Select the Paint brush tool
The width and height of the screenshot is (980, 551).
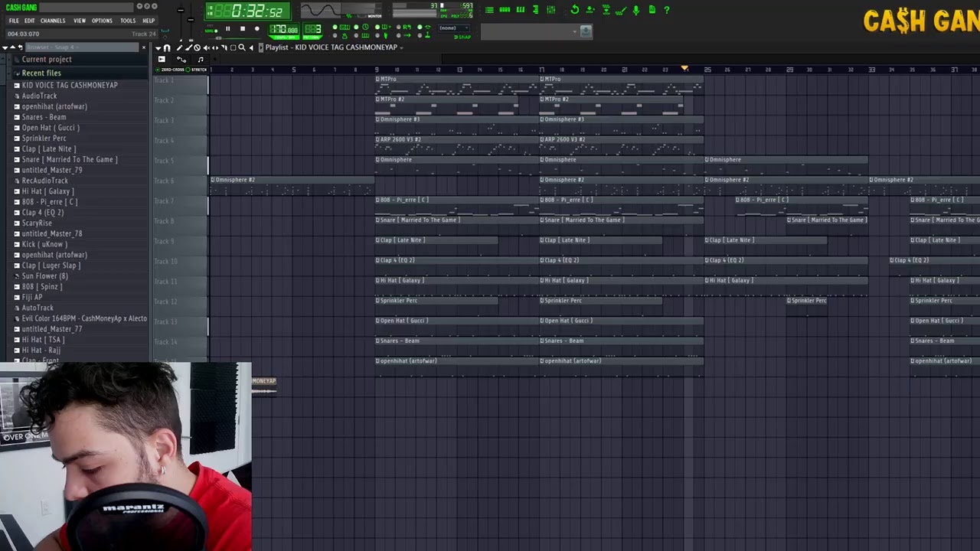pos(188,47)
